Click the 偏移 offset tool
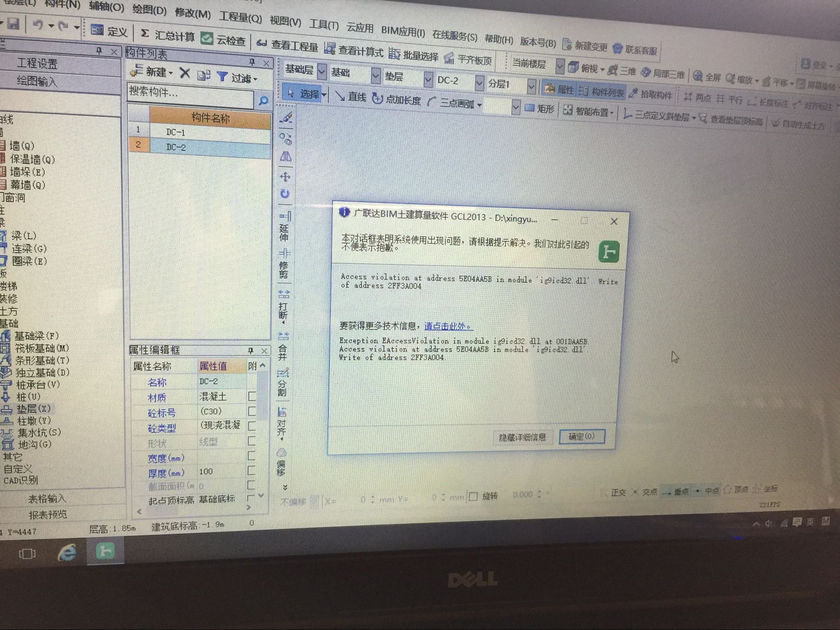This screenshot has height=630, width=840. [281, 462]
